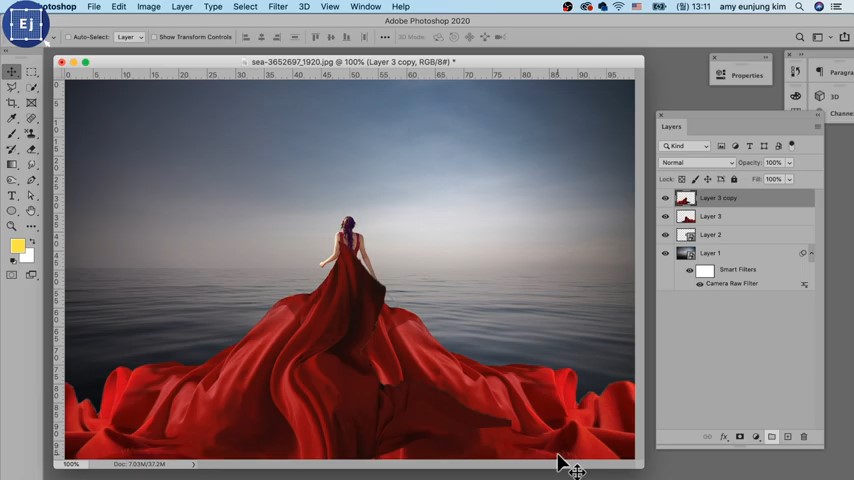Enter Quick Mask mode
Viewport: 854px width, 480px height.
tap(11, 275)
